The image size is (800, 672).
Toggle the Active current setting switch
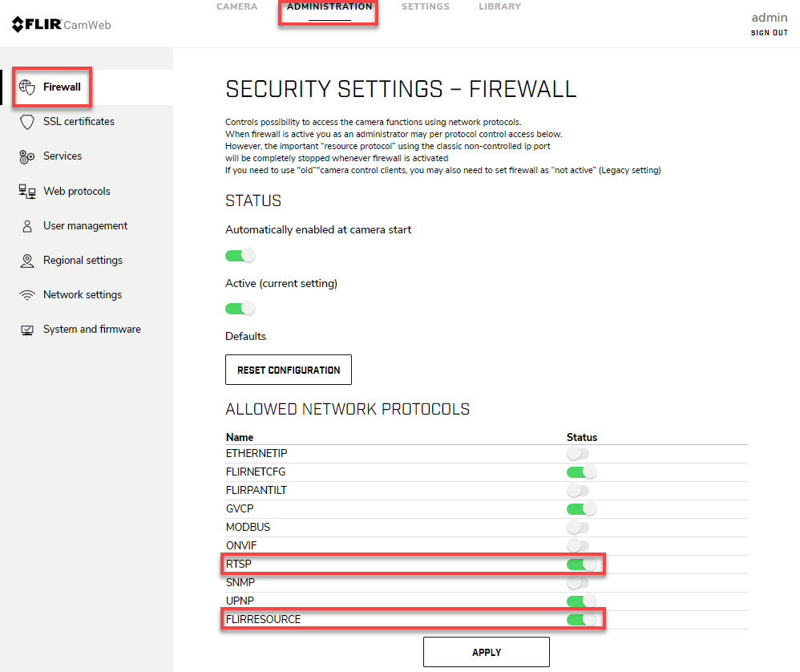(240, 308)
